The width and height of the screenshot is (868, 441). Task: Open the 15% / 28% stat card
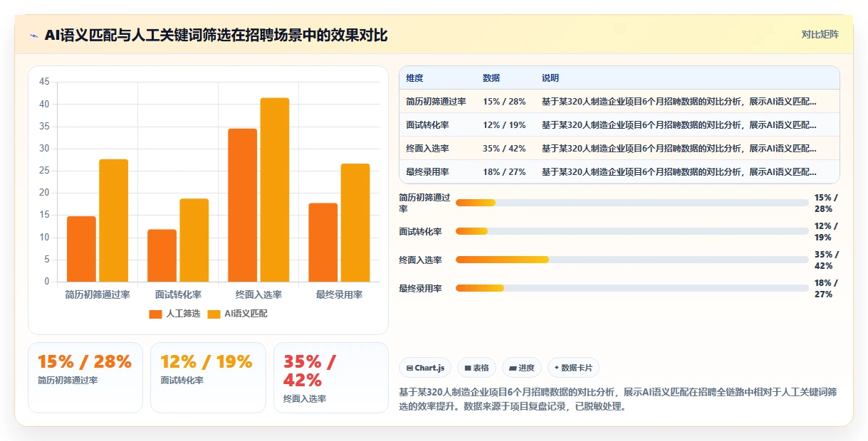pyautogui.click(x=85, y=378)
